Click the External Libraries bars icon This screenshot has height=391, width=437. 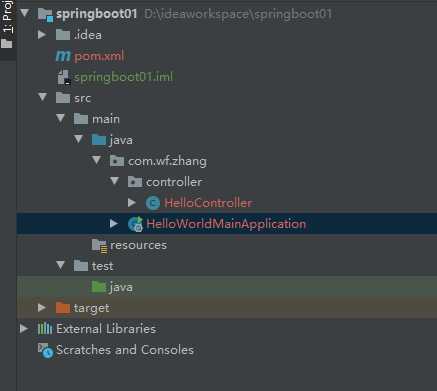tap(45, 329)
